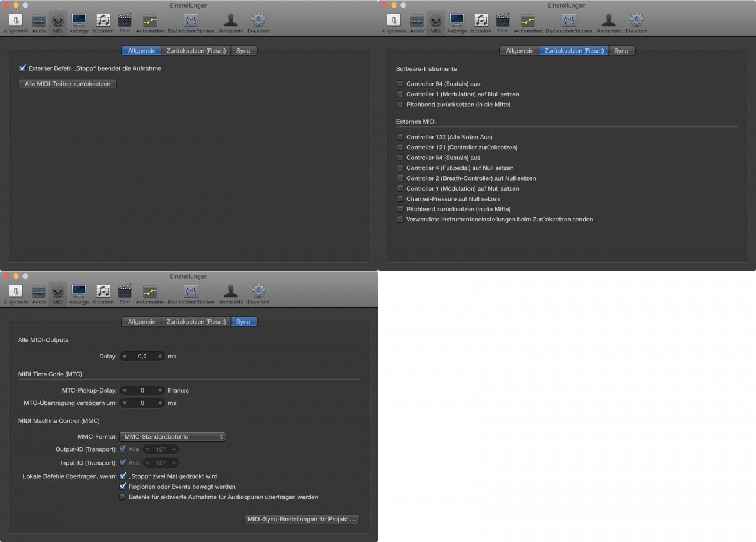Open Film icon in top-right window
756x542 pixels.
503,22
